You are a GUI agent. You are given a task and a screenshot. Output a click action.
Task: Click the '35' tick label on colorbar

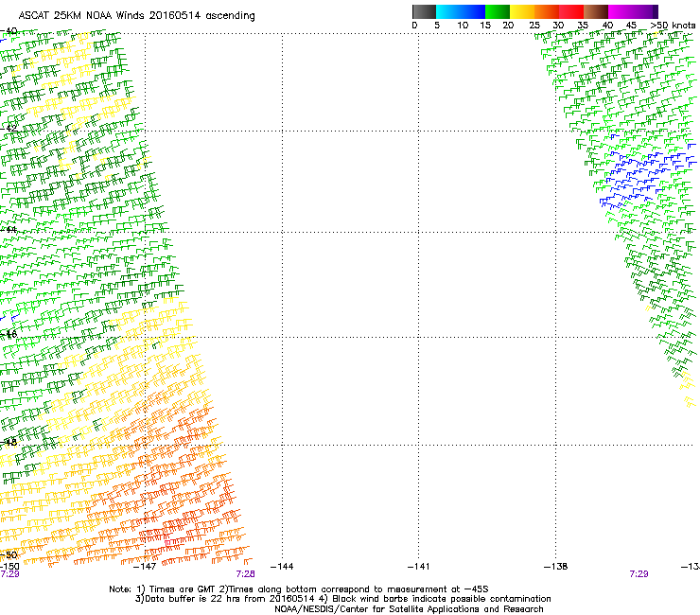[x=583, y=26]
